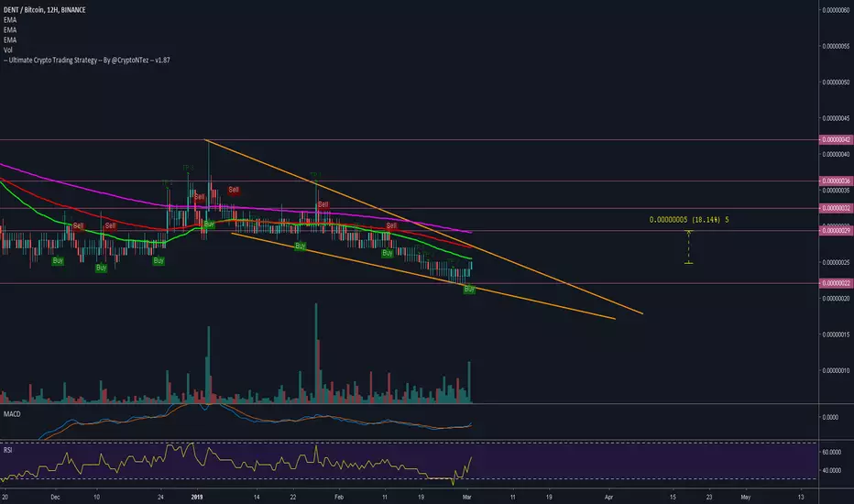Click the 0.00000040 price axis value
The width and height of the screenshot is (854, 504).
tap(836, 155)
